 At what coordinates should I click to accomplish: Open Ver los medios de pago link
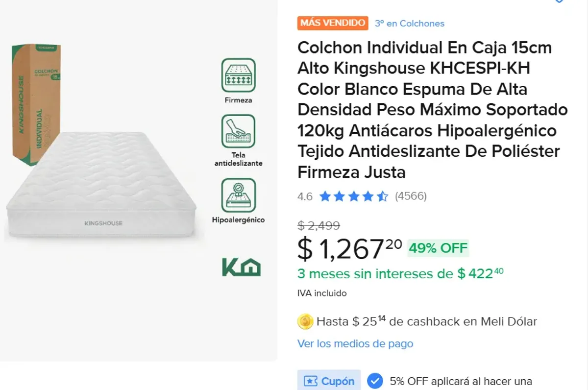[354, 344]
